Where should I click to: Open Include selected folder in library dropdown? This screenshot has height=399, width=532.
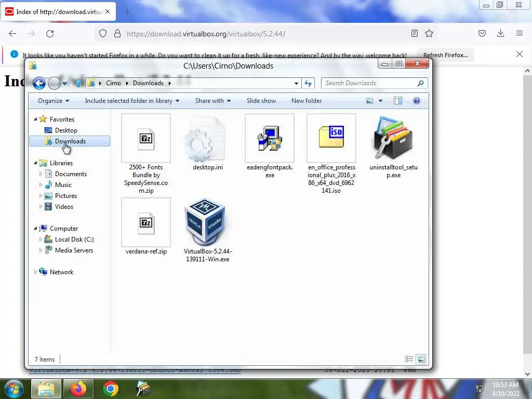point(132,101)
